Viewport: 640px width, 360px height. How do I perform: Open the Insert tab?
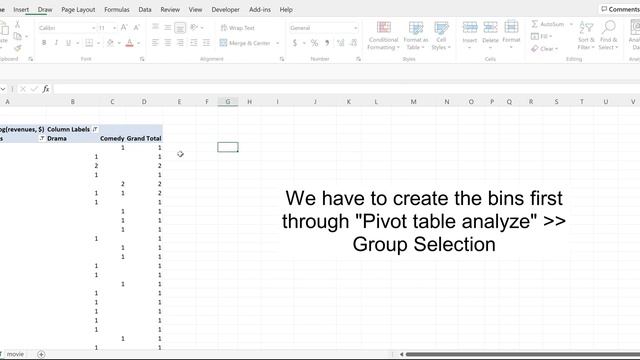21,9
